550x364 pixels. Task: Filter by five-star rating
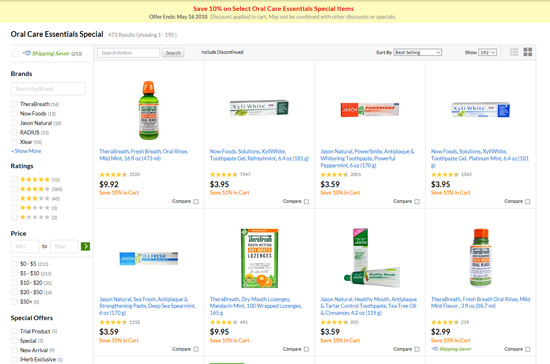[35, 180]
